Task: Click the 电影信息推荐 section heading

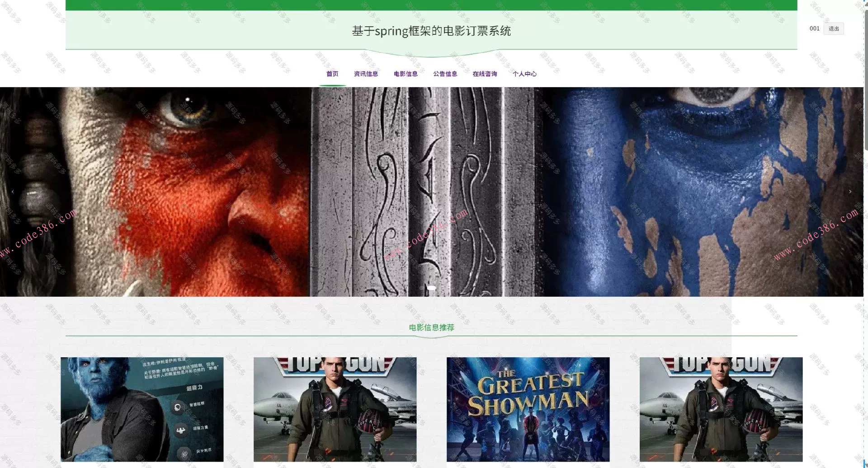Action: coord(431,328)
